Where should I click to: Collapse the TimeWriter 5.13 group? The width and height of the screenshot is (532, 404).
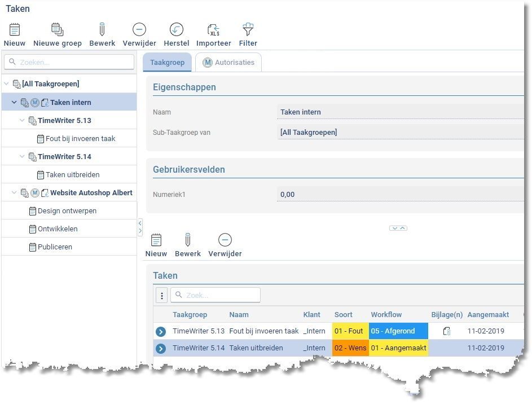click(22, 121)
